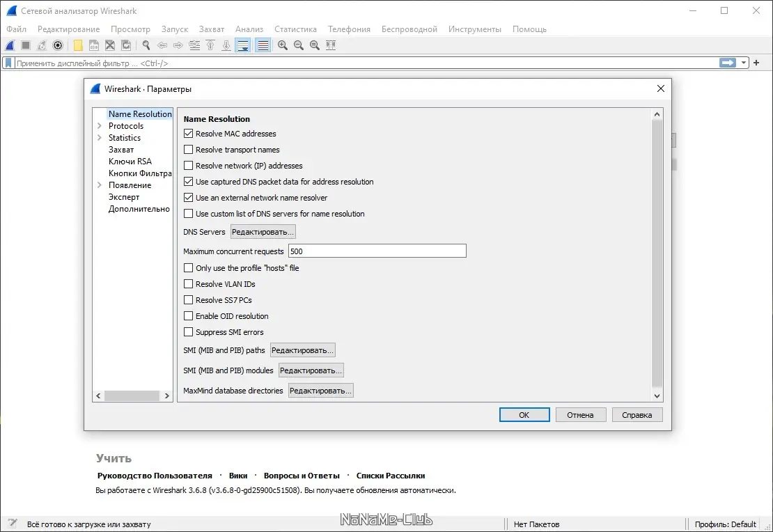Jump to first packet icon
This screenshot has height=532, width=773.
[210, 45]
